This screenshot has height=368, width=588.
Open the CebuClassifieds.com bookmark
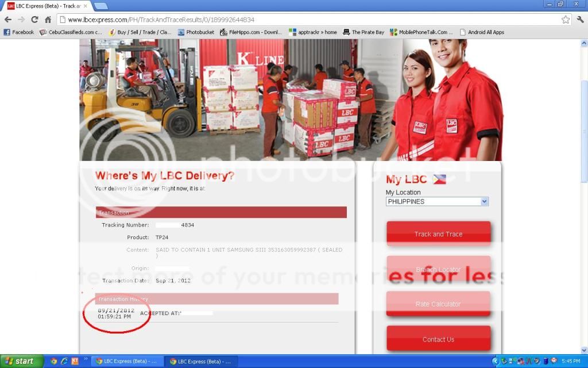point(71,32)
